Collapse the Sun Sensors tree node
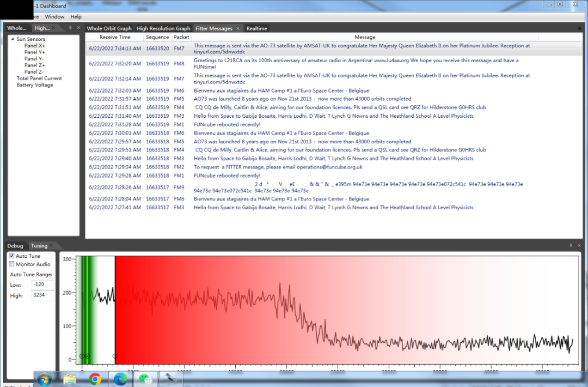588x387 pixels. [13, 39]
